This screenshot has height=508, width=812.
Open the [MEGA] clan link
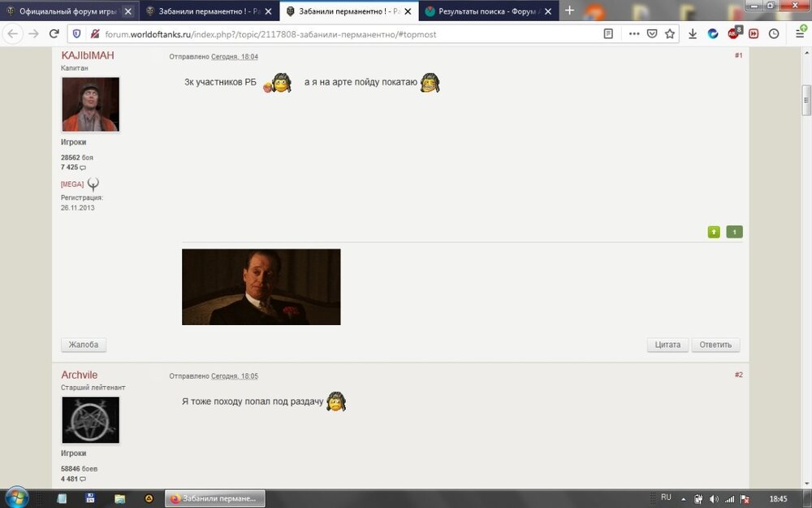point(72,184)
